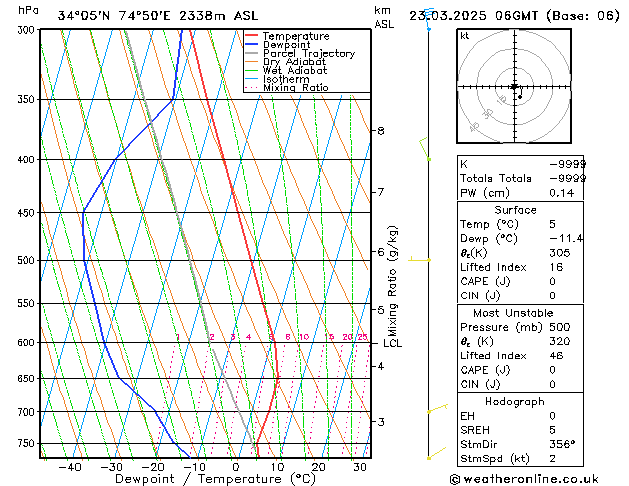Click the hodograph circular plot
This screenshot has height=486, width=629.
click(514, 88)
